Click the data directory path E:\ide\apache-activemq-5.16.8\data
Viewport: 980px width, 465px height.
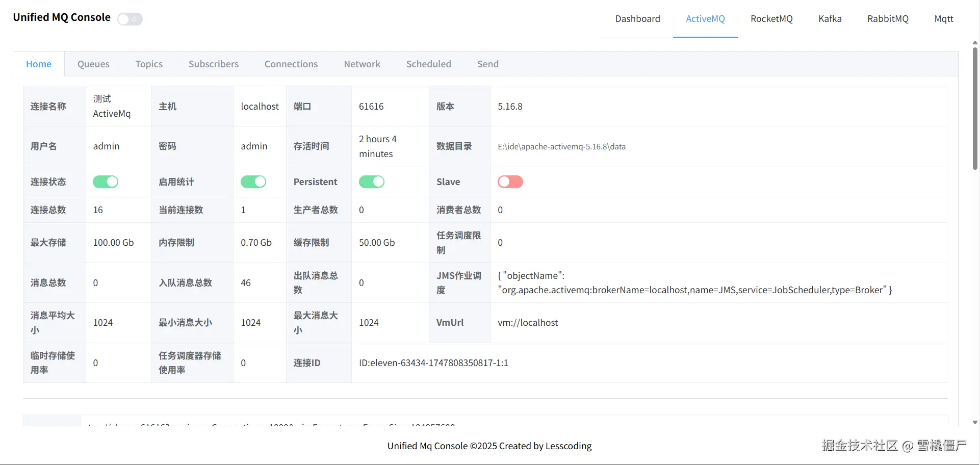561,147
